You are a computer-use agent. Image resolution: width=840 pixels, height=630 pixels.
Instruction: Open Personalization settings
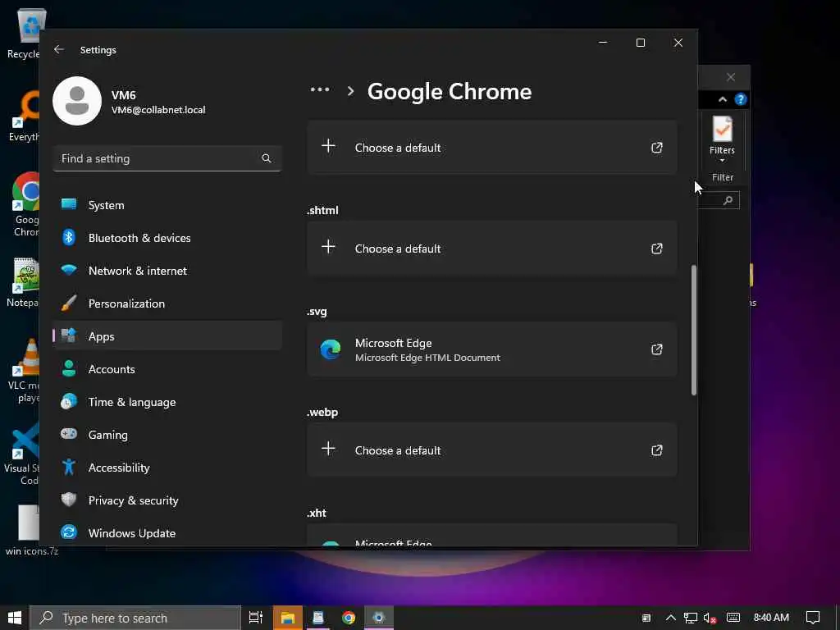point(167,304)
